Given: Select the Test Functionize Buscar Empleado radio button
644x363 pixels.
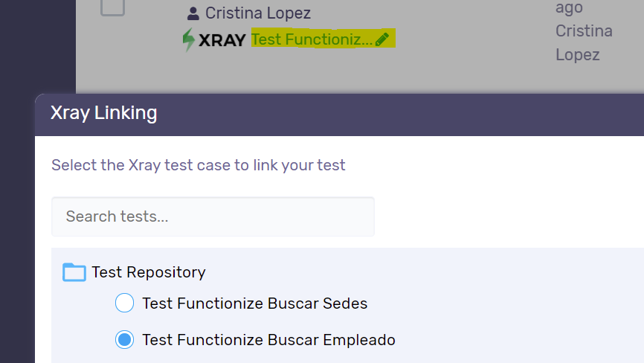Looking at the screenshot, I should [124, 340].
